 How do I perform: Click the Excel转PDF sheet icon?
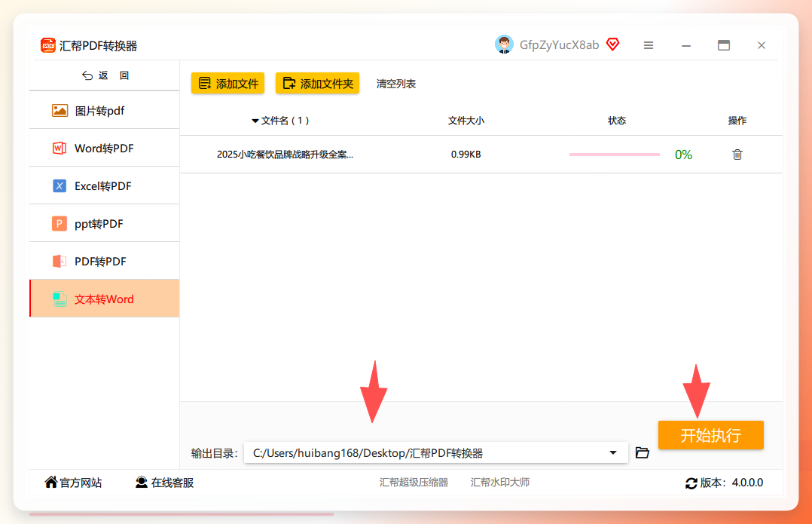point(60,186)
